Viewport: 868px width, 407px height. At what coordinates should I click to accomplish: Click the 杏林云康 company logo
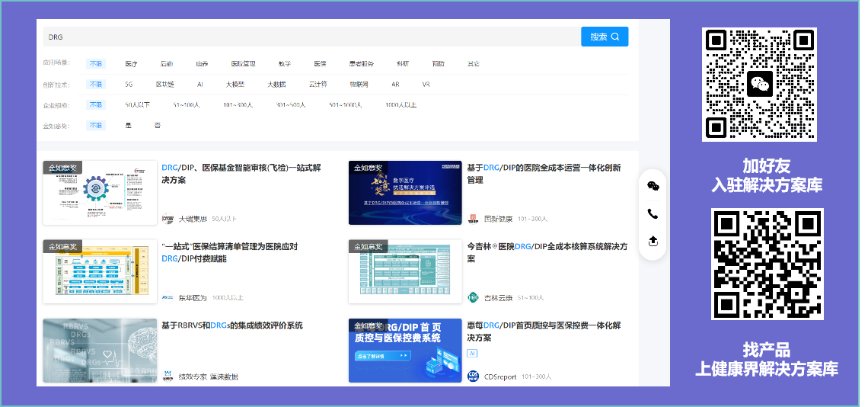coord(474,298)
